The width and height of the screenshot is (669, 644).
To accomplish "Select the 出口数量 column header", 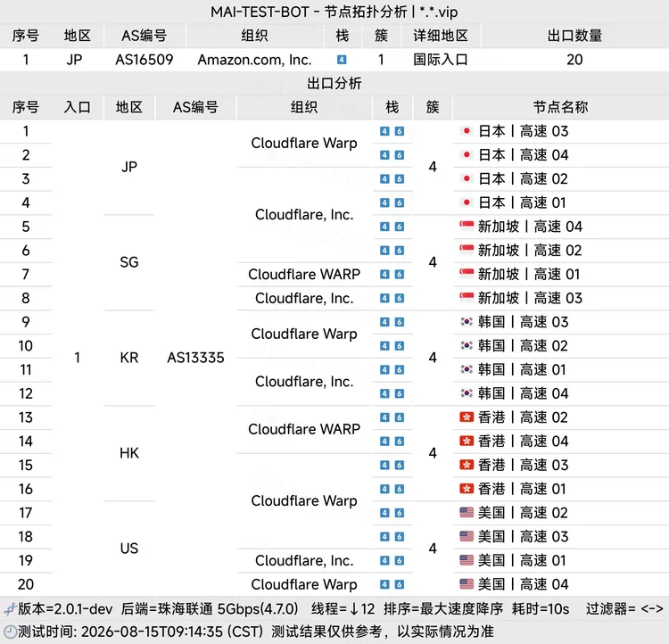I will (574, 36).
